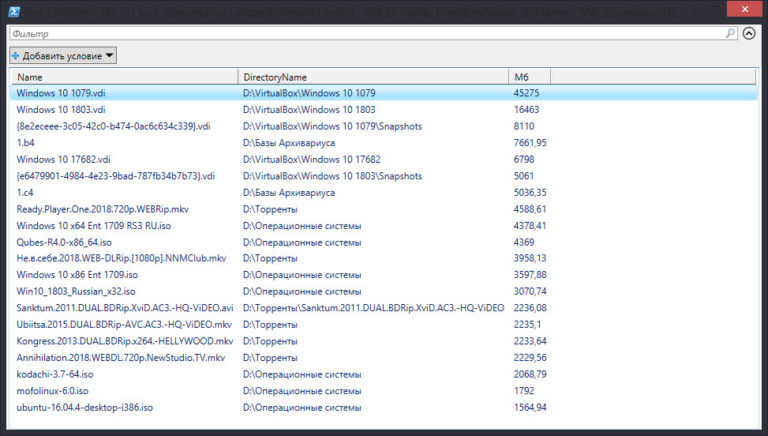Sort by the DirectoryName column header

[x=372, y=77]
